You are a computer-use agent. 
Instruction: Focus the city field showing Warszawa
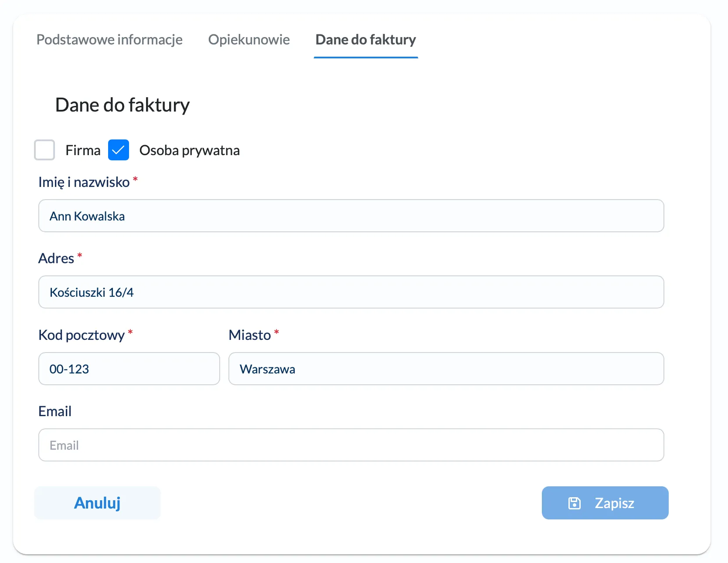coord(446,369)
